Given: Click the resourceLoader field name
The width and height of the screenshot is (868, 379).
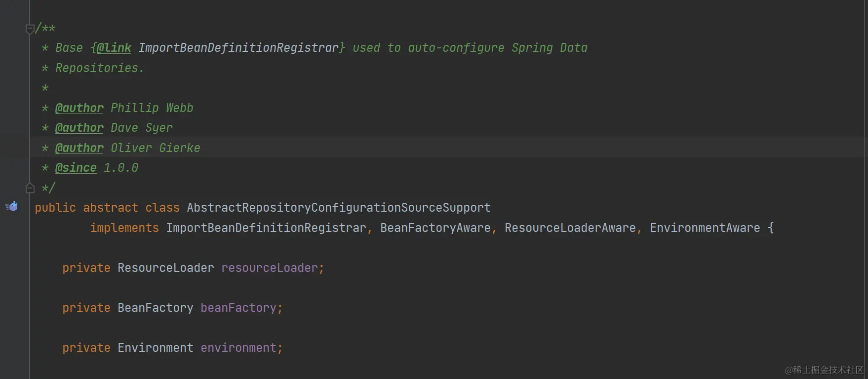Looking at the screenshot, I should [270, 268].
